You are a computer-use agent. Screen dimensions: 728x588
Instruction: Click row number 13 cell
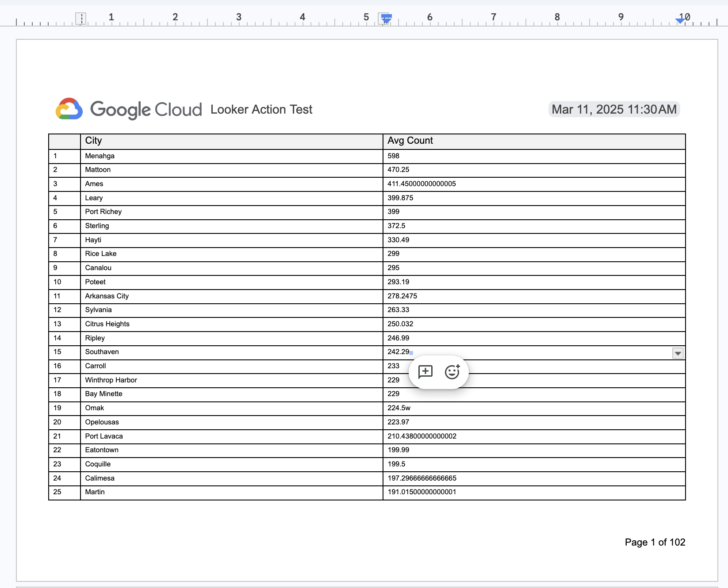[x=65, y=324]
